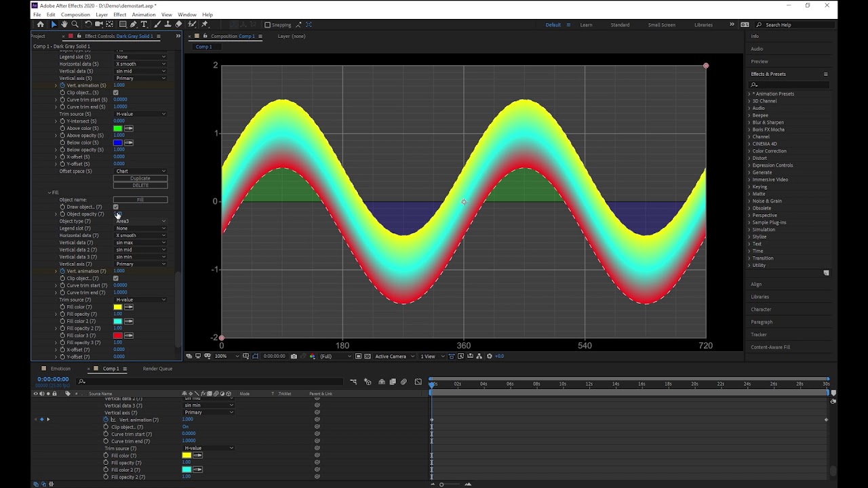Select the Rotation tool
Screen dimensions: 868x488
click(88, 24)
